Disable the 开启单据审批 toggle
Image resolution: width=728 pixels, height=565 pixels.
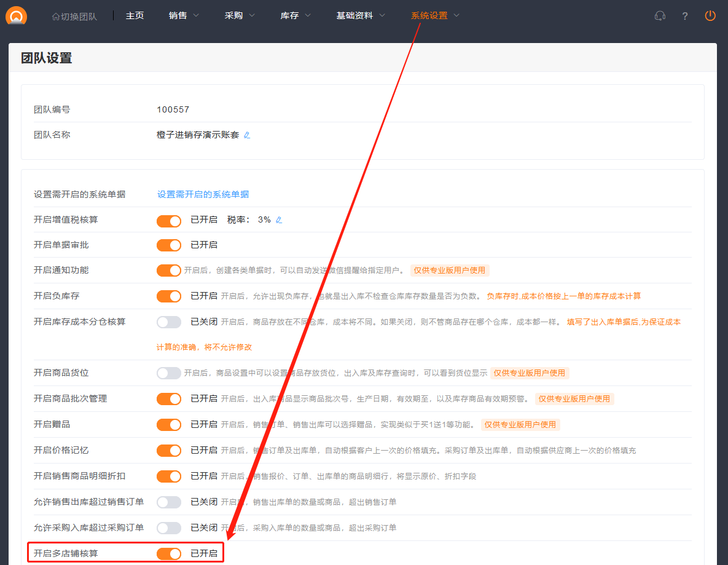pos(169,245)
